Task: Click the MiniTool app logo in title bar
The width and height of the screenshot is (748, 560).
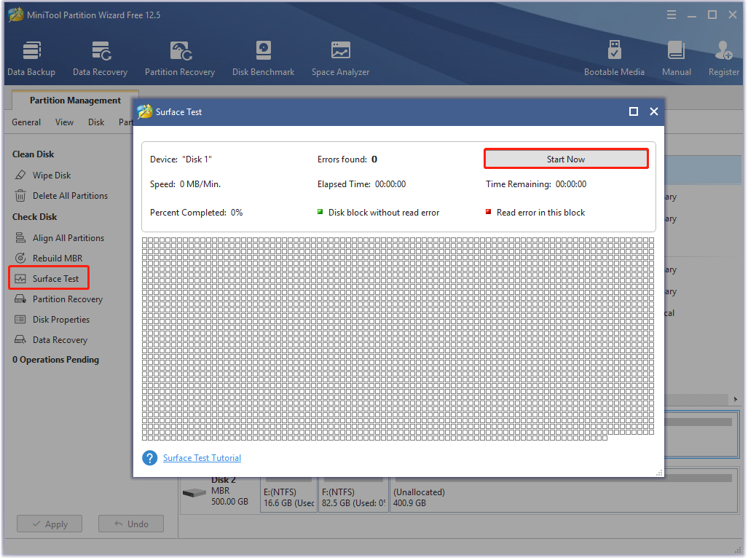Action: (16, 15)
